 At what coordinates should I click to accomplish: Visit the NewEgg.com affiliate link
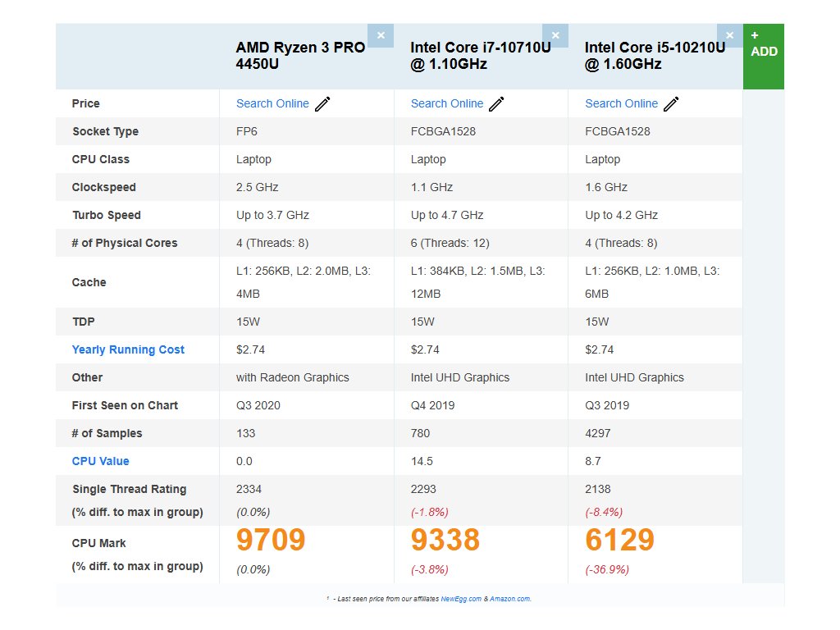460,599
